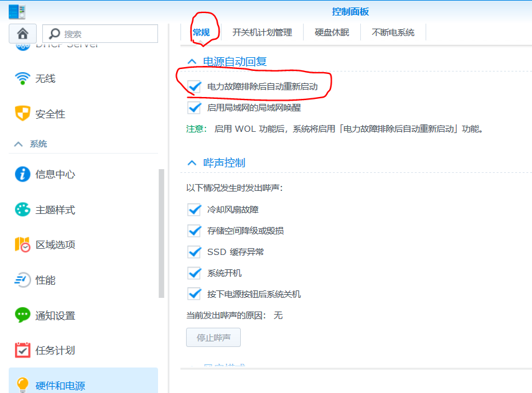
Task: Open the 硬件和电源 light bulb icon
Action: click(x=23, y=385)
